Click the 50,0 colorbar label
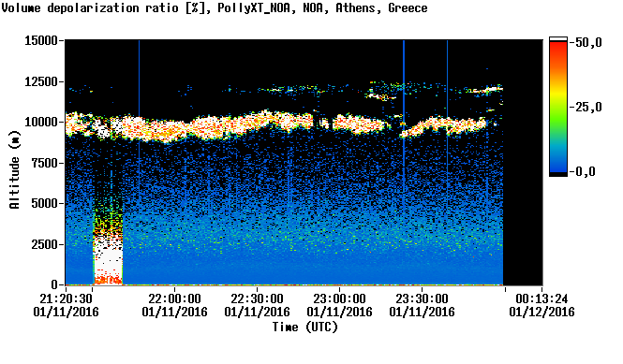Image resolution: width=623 pixels, height=364 pixels. pyautogui.click(x=586, y=42)
